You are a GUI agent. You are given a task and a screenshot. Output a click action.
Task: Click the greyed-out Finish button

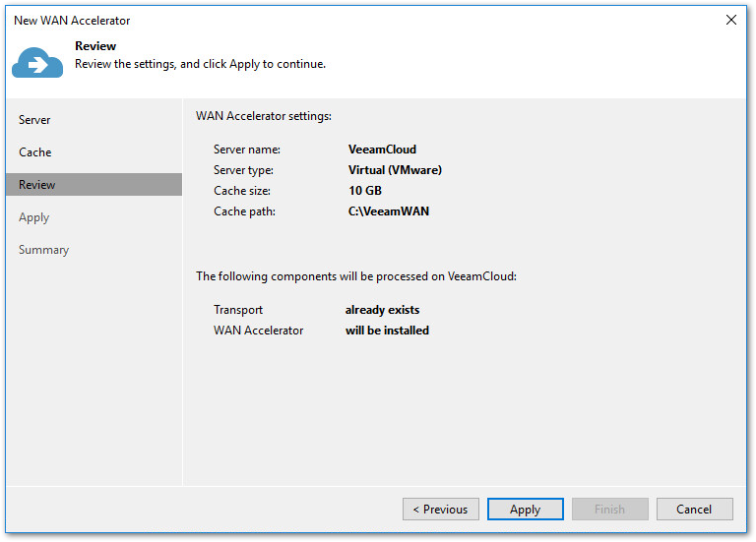coord(609,510)
